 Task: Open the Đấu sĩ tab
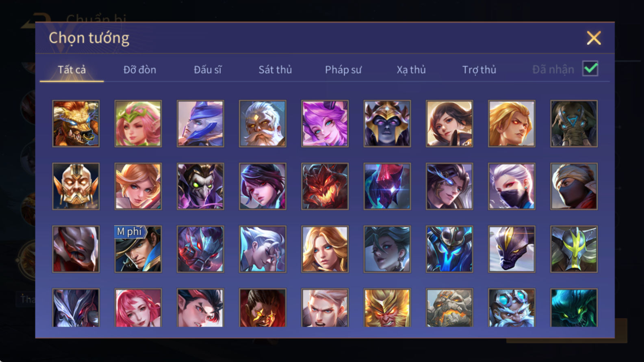208,70
